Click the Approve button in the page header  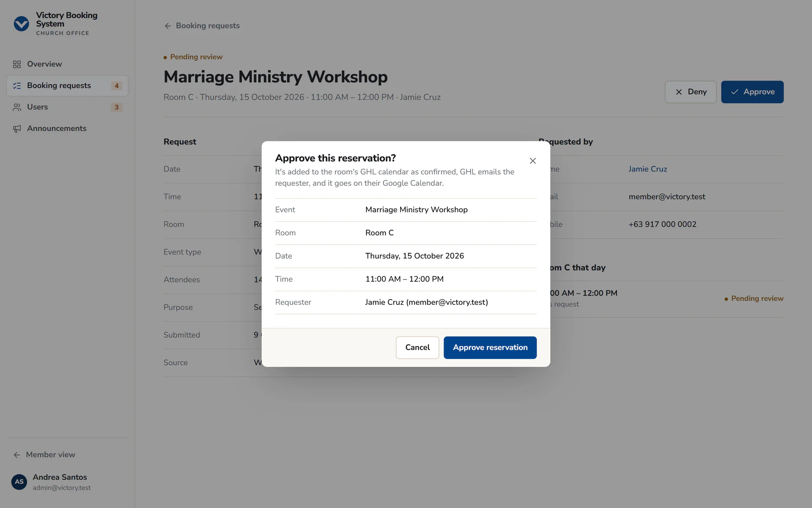point(752,92)
